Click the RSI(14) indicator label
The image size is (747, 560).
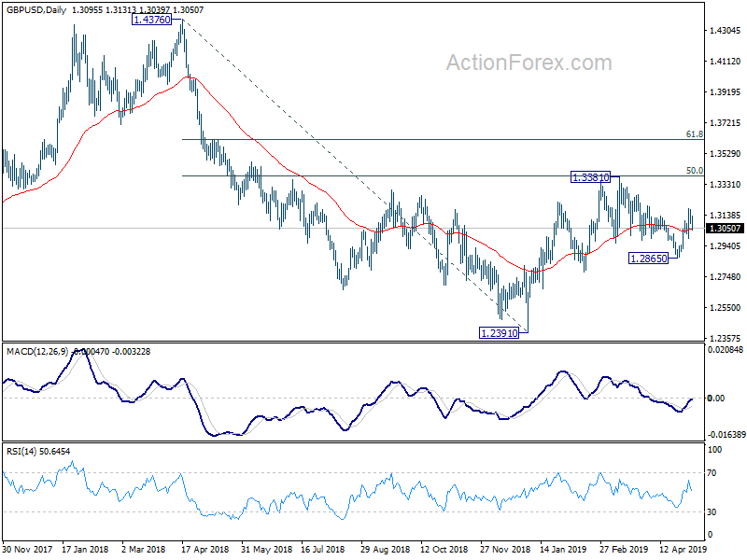tap(21, 451)
